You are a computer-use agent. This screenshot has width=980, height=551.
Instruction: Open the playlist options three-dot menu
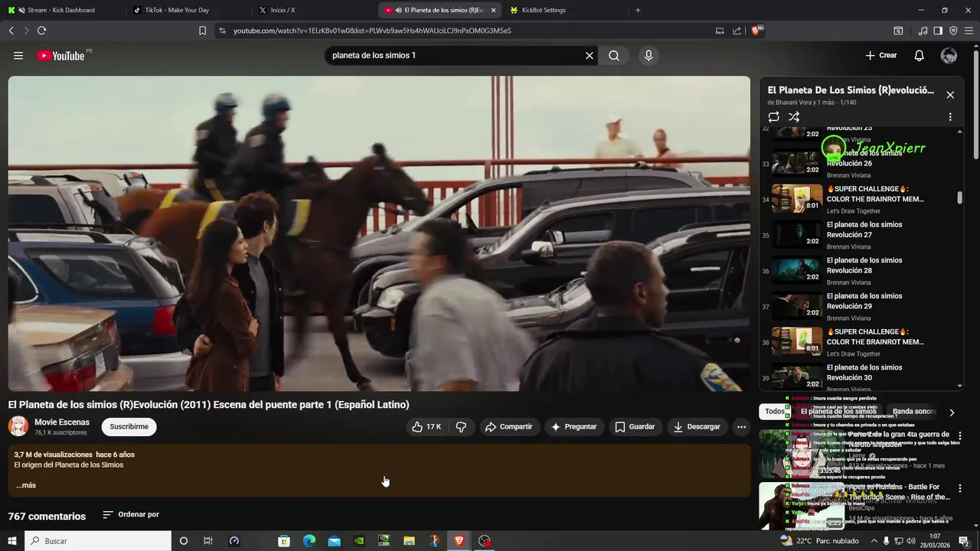[x=950, y=117]
